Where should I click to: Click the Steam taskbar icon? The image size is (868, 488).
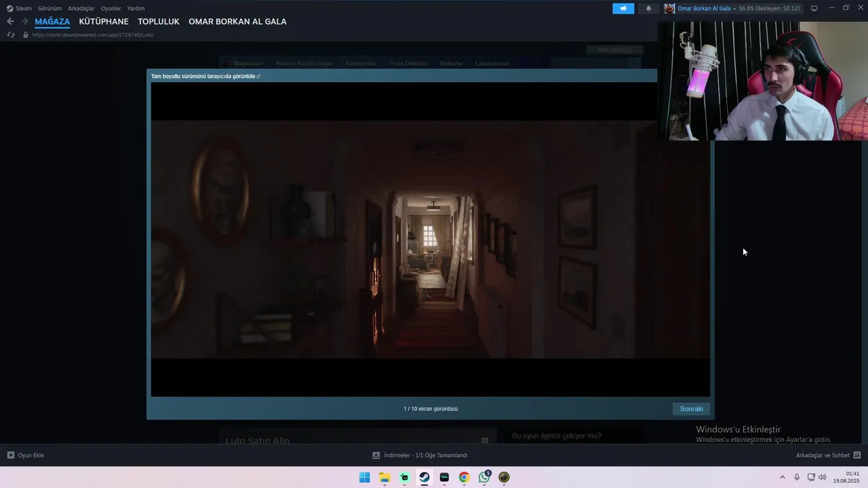point(425,477)
